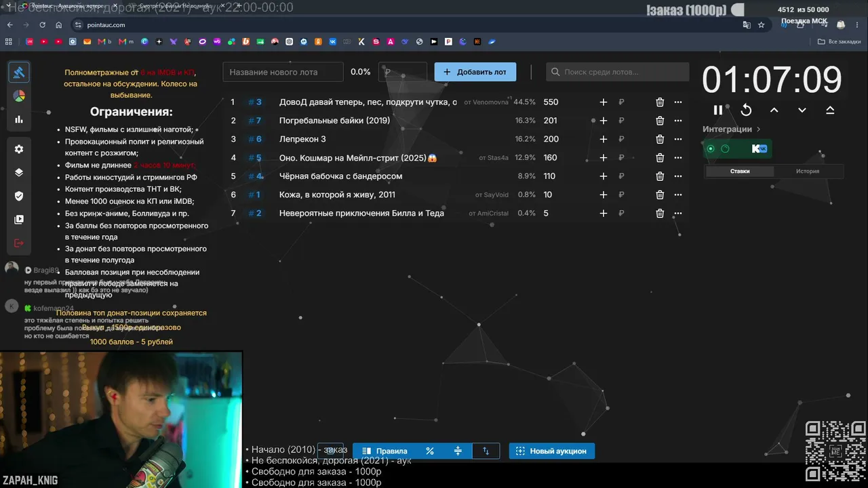Delete Чёрная бабочка с бандеросом lot
This screenshot has height=488, width=868.
(x=660, y=176)
